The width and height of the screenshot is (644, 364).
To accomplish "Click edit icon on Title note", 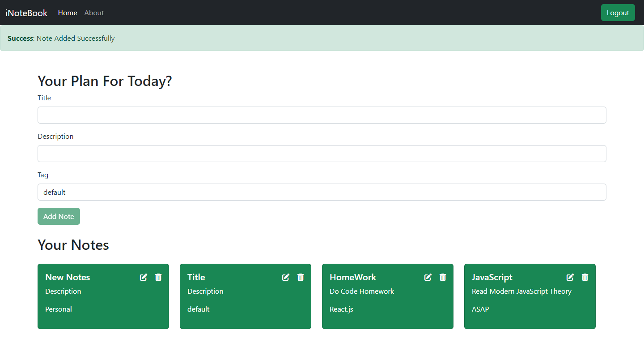I will pos(286,277).
